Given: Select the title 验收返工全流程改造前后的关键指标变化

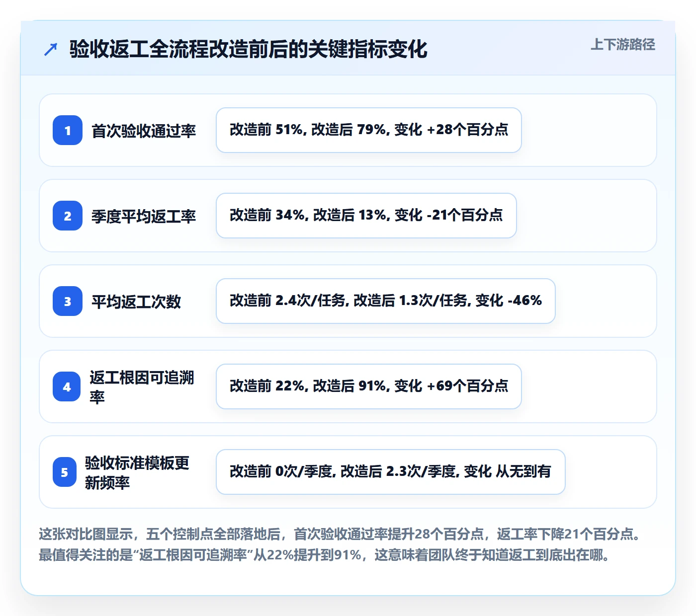Looking at the screenshot, I should pos(249,49).
